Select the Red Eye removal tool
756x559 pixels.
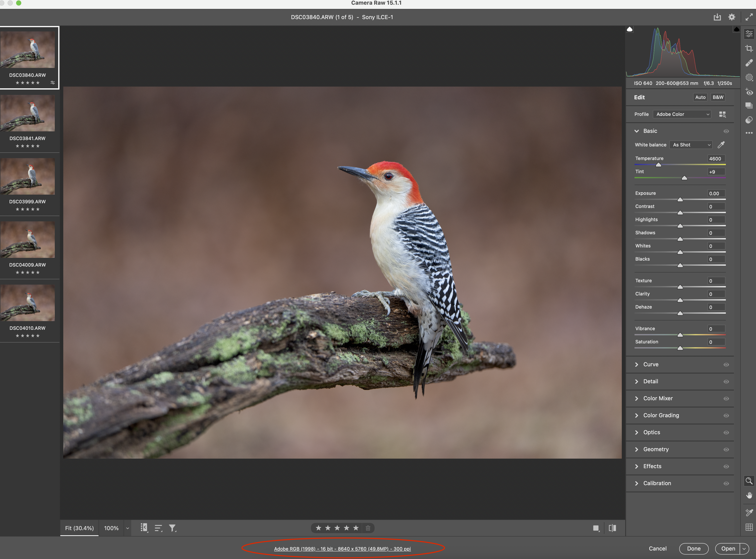click(x=749, y=92)
